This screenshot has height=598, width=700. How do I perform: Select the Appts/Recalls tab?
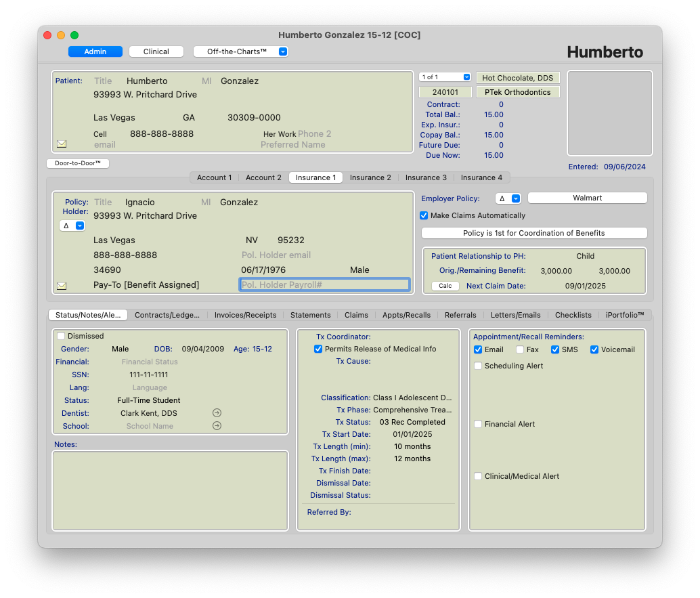(x=406, y=315)
